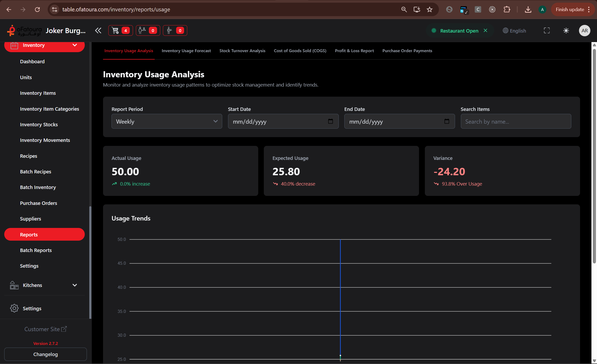Screen dimensions: 597x364
Task: Open the Start Date calendar picker
Action: (x=331, y=121)
